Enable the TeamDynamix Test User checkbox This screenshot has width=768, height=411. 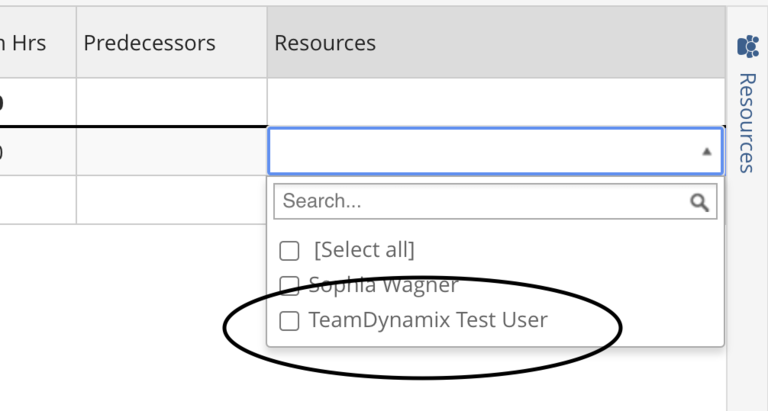pyautogui.click(x=290, y=321)
